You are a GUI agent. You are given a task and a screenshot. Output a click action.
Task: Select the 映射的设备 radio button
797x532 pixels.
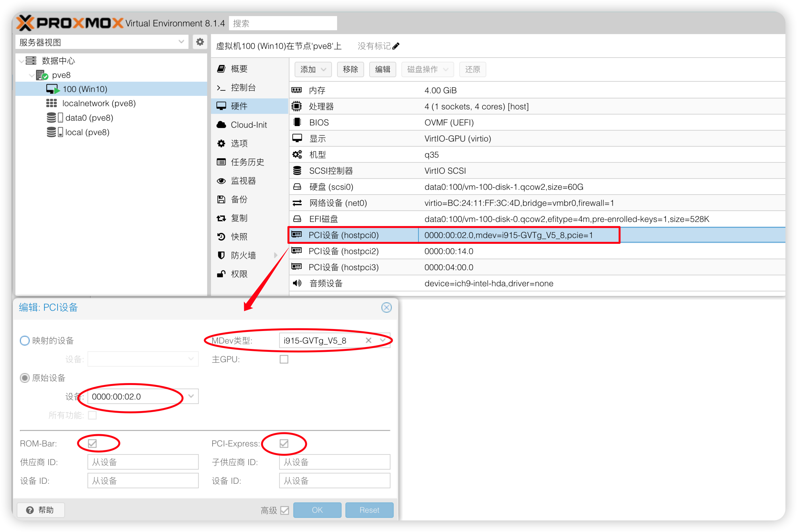click(24, 340)
